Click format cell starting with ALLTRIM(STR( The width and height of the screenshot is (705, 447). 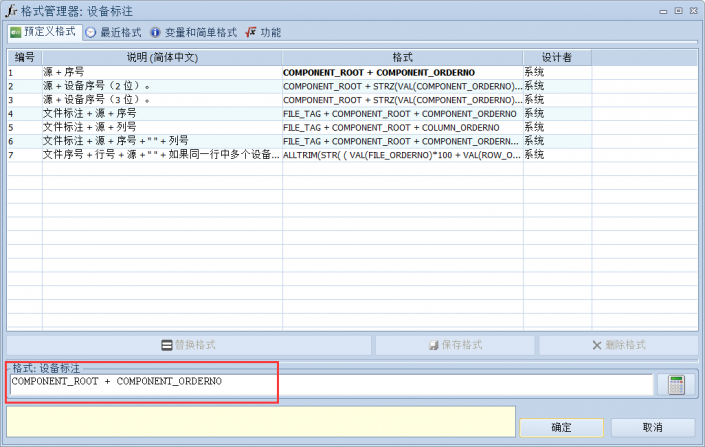pos(402,155)
